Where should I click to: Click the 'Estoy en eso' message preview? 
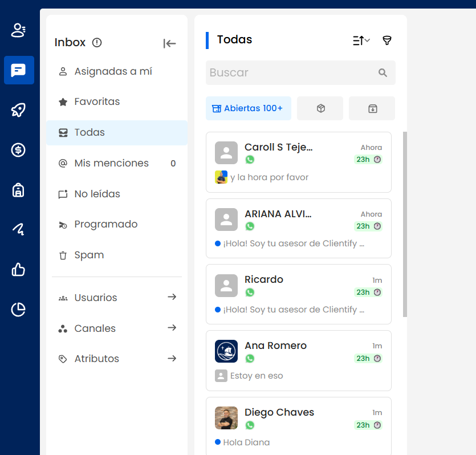[x=256, y=376]
